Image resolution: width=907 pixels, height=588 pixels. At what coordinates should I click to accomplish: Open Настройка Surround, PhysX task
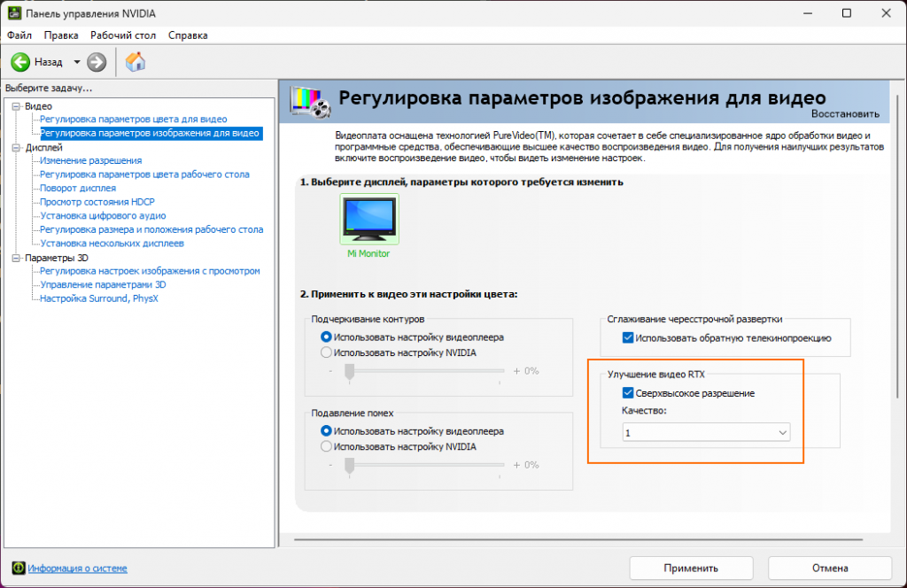pos(99,298)
